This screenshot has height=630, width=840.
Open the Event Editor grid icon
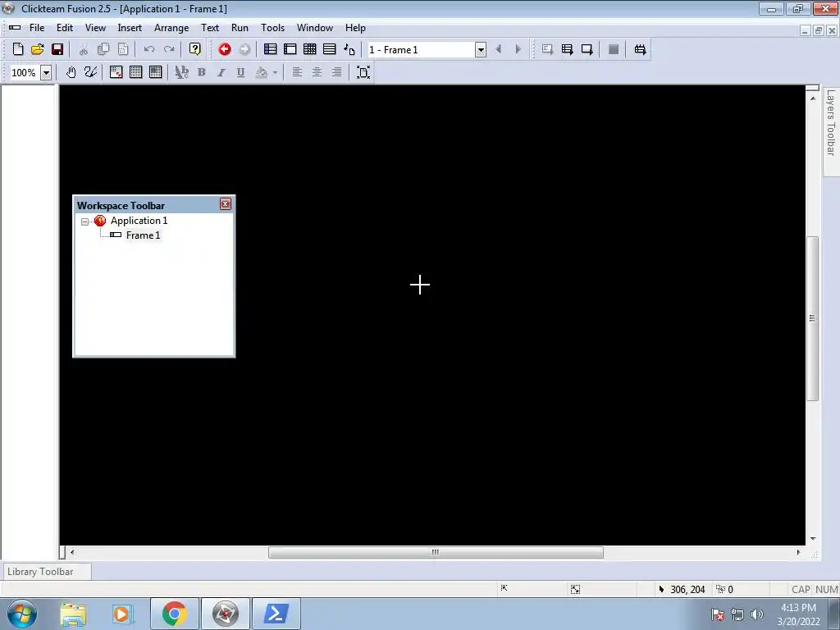[x=309, y=49]
